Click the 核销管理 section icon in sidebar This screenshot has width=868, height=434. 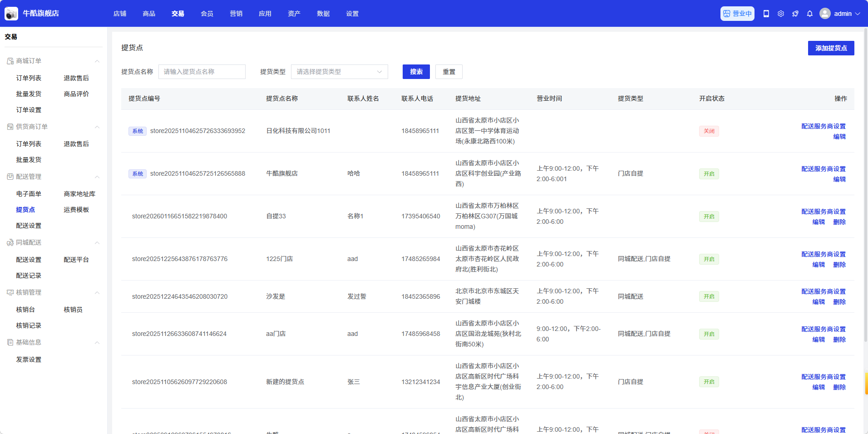tap(10, 292)
